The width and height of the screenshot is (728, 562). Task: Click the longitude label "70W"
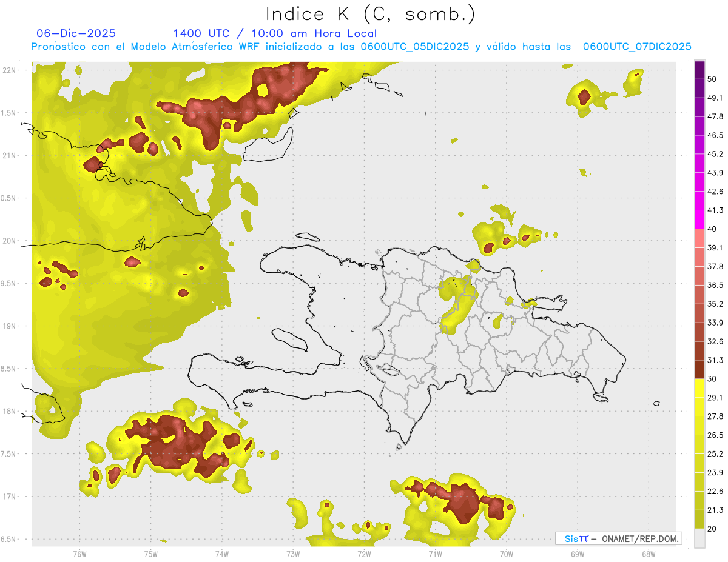(x=506, y=554)
